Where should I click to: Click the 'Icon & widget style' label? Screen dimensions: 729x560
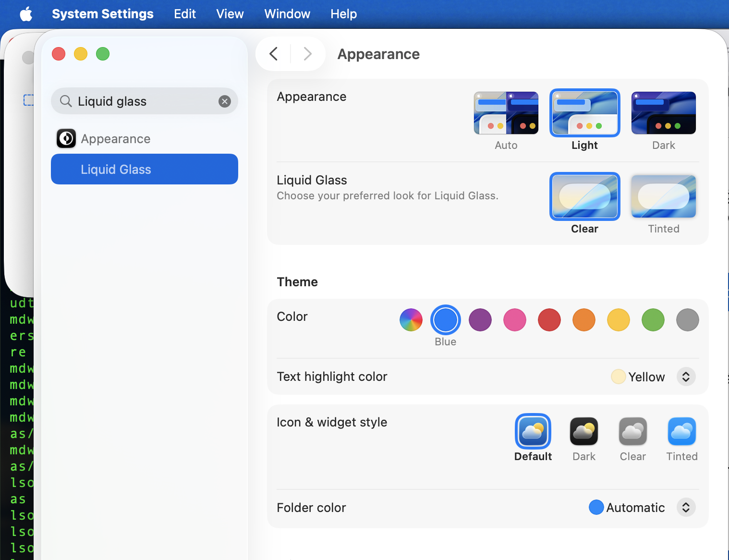point(332,422)
